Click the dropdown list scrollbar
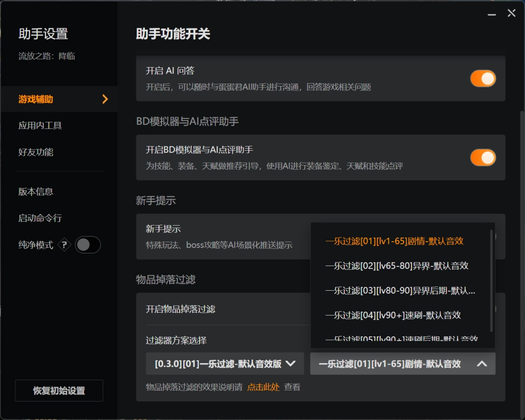Screen dimensions: 525x420 point(491,282)
